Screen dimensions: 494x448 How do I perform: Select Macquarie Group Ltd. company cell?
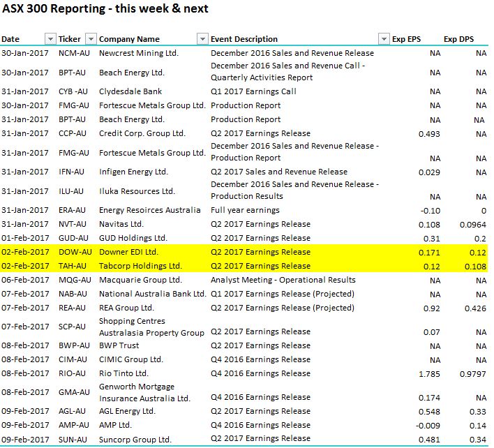140,280
